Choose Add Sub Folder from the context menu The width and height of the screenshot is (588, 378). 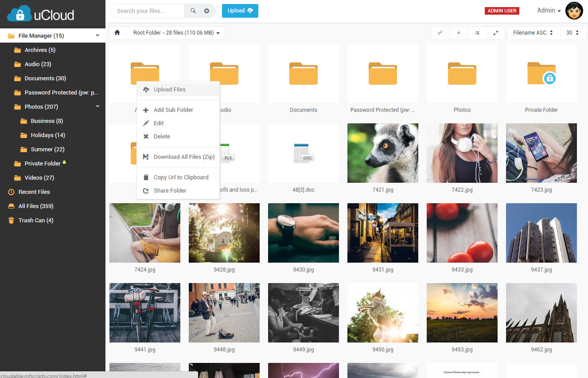click(173, 110)
